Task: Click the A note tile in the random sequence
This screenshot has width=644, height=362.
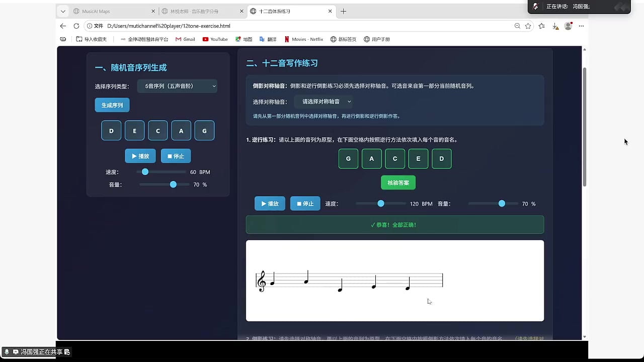Action: (x=181, y=131)
